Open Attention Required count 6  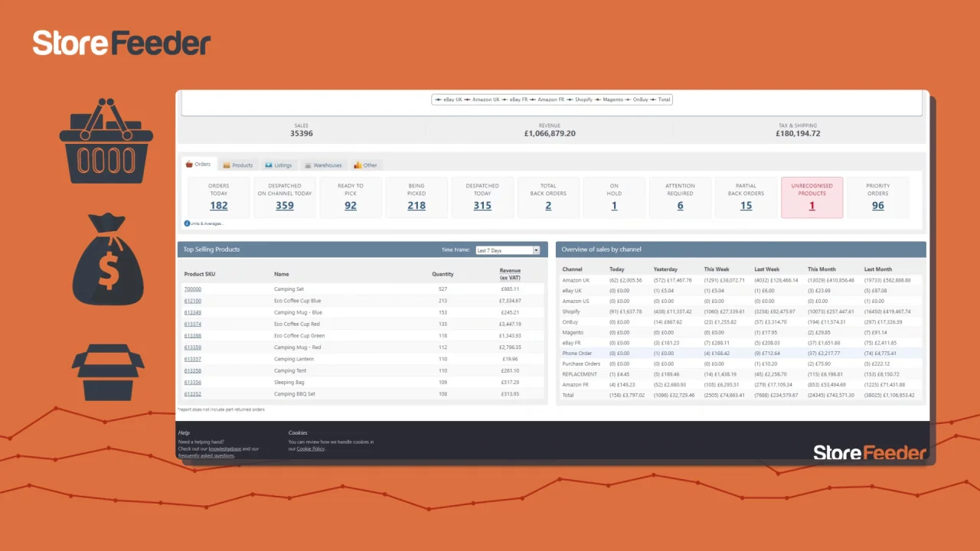point(680,205)
